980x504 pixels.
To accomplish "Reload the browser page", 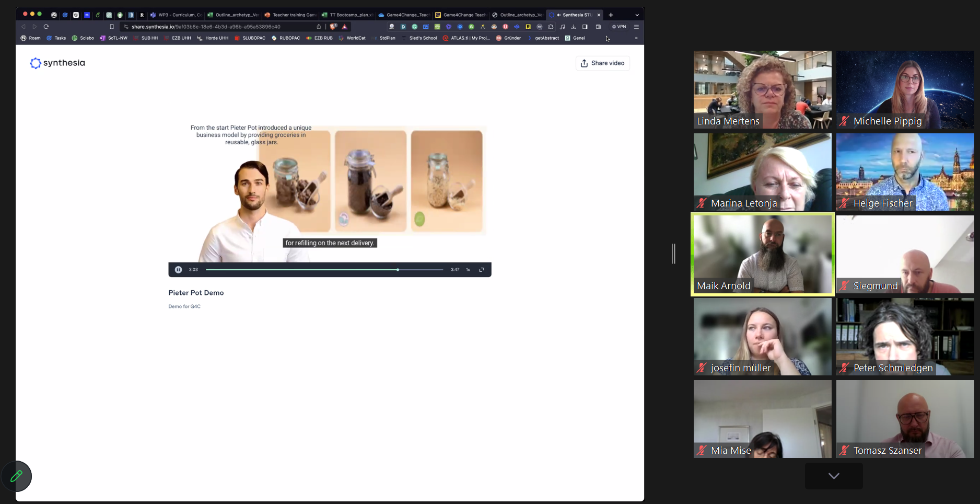I will 46,27.
